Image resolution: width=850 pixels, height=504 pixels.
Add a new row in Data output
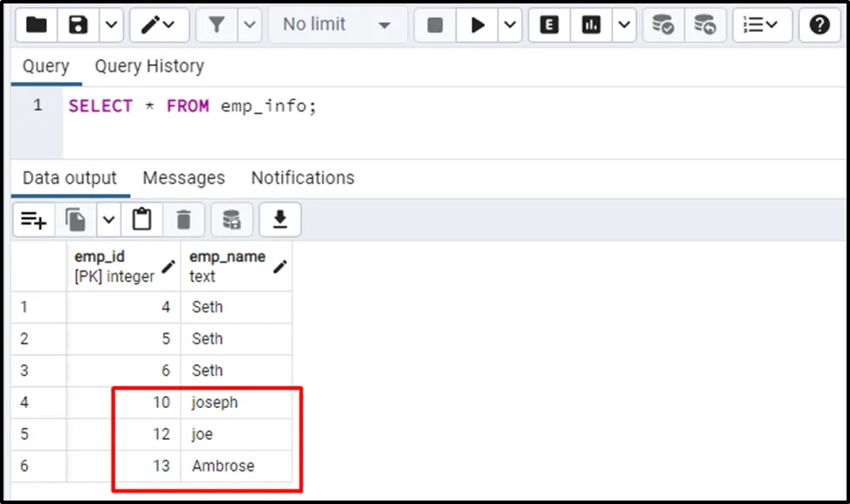click(34, 220)
